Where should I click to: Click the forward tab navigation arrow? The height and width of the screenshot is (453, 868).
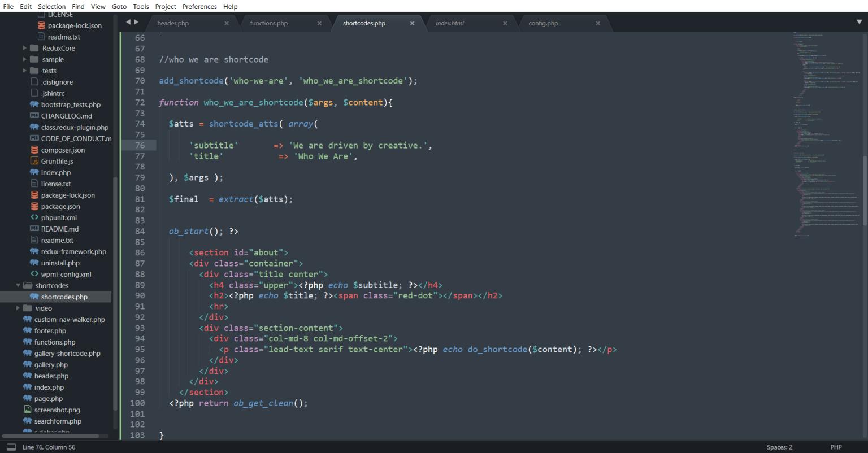[136, 23]
